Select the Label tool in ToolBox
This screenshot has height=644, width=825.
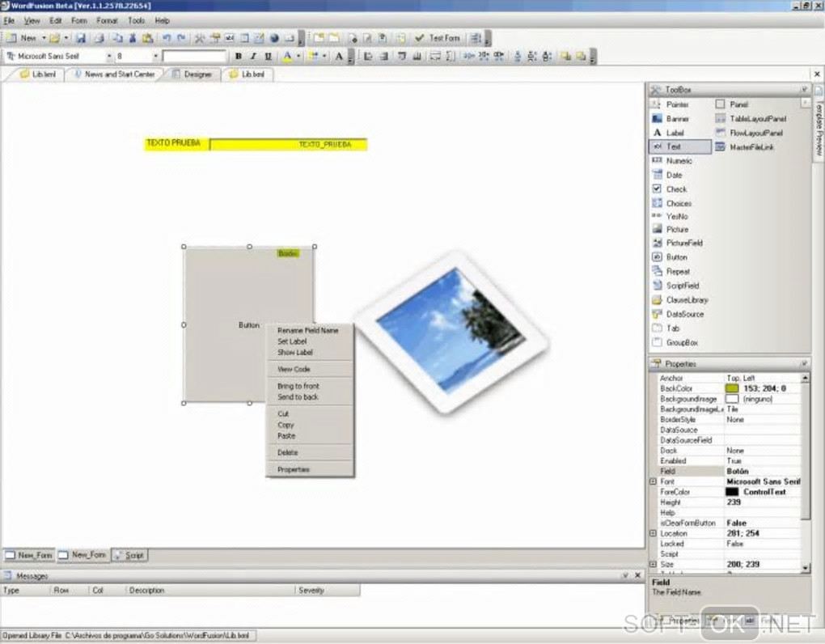(x=668, y=133)
